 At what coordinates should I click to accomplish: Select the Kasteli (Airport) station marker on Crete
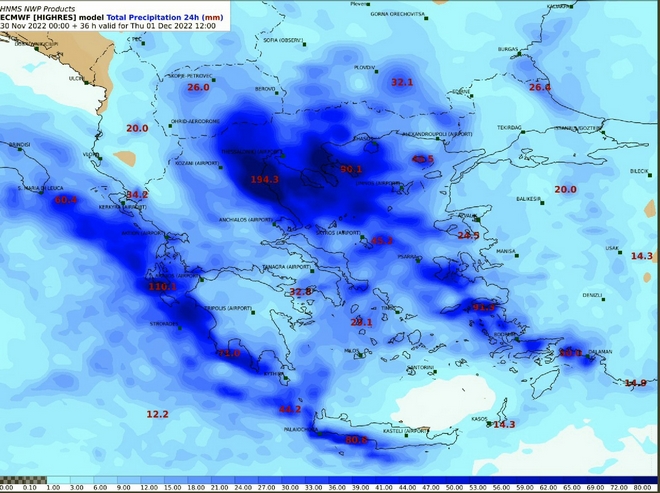click(x=407, y=436)
